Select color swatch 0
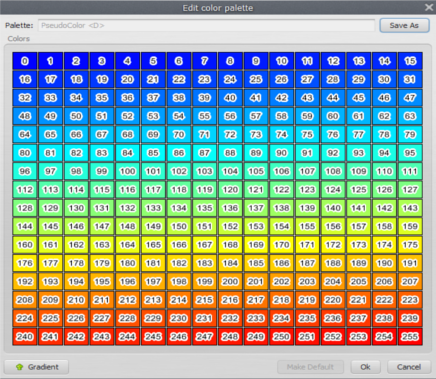Image resolution: width=436 pixels, height=379 pixels. tap(25, 61)
